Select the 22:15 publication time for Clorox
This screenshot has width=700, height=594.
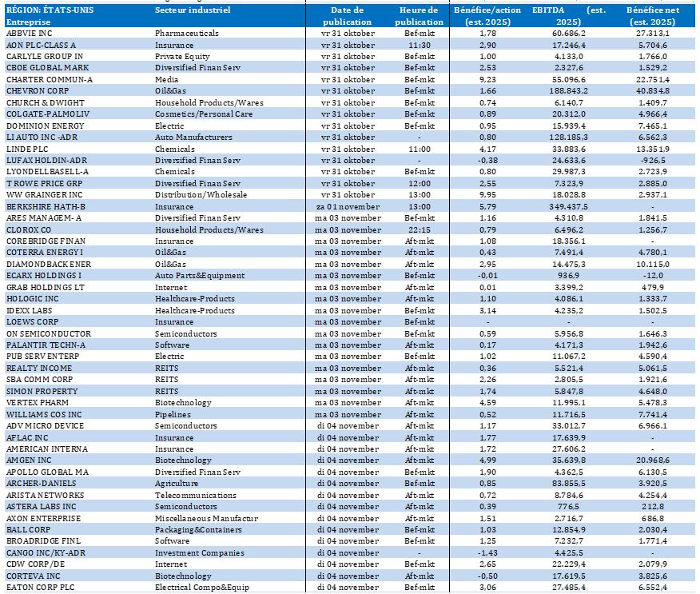[x=420, y=229]
